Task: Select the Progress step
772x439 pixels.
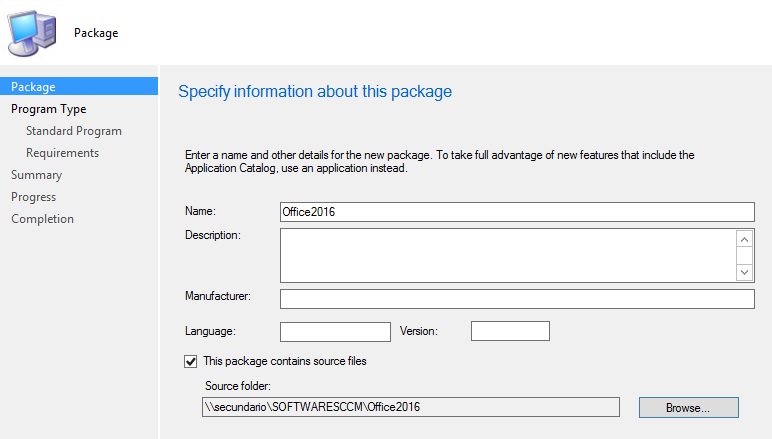Action: 33,197
